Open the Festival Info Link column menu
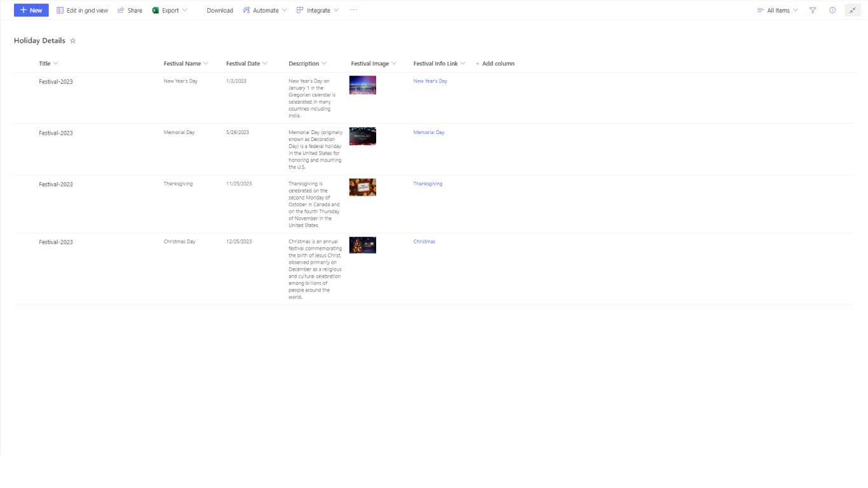 [440, 64]
